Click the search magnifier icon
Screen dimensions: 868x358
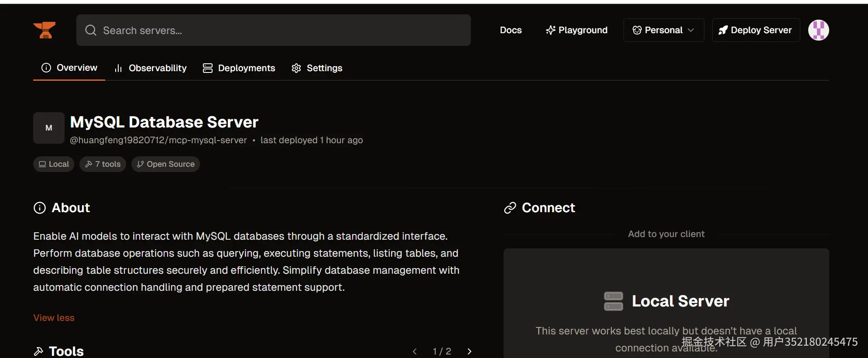[x=91, y=30]
